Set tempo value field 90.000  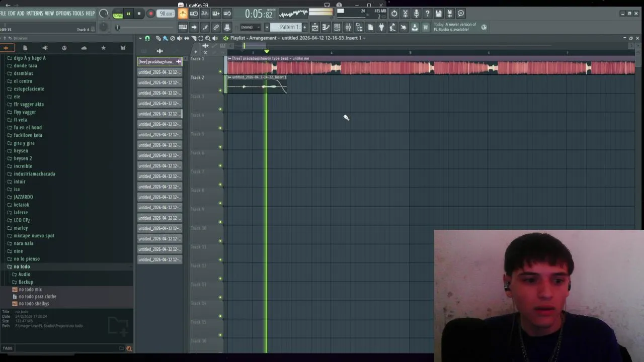coord(166,14)
